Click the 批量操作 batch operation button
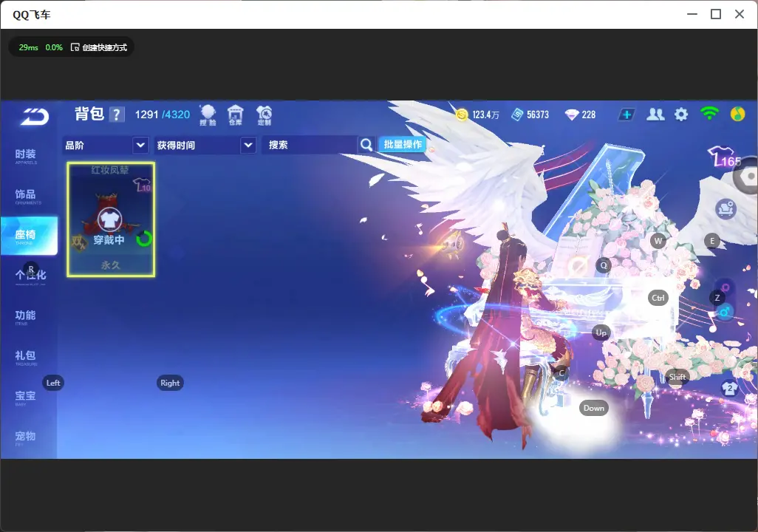This screenshot has width=758, height=532. tap(402, 144)
